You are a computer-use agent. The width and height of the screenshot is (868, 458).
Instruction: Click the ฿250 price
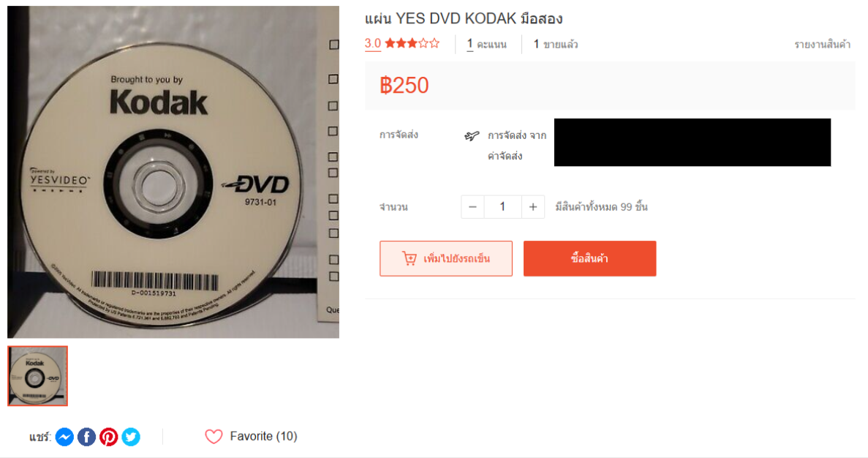404,86
